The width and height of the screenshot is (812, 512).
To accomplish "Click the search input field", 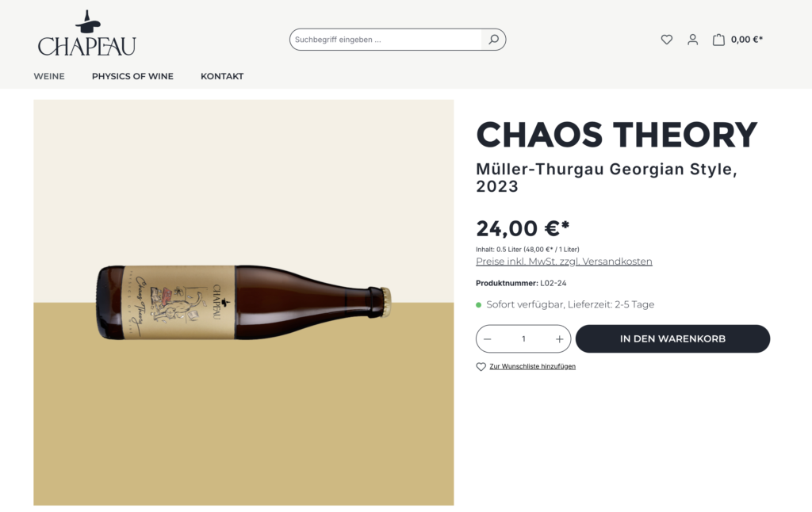I will pos(381,39).
